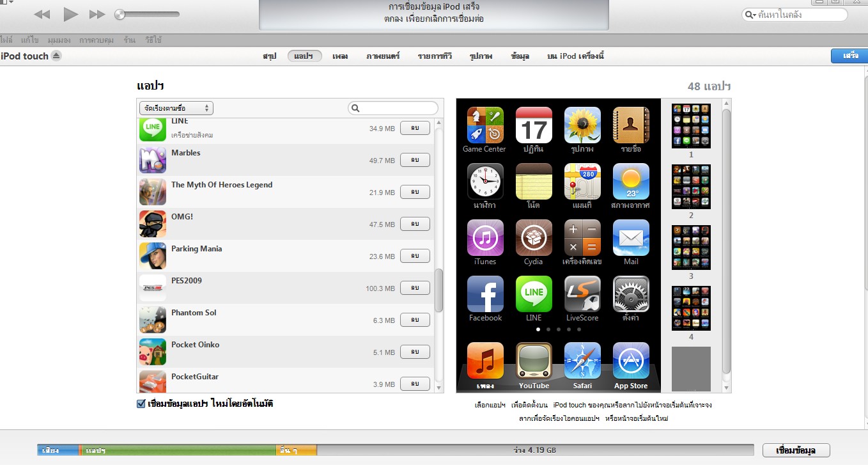Click the Clock app icon
Screen dimensions: 868x465
485,181
